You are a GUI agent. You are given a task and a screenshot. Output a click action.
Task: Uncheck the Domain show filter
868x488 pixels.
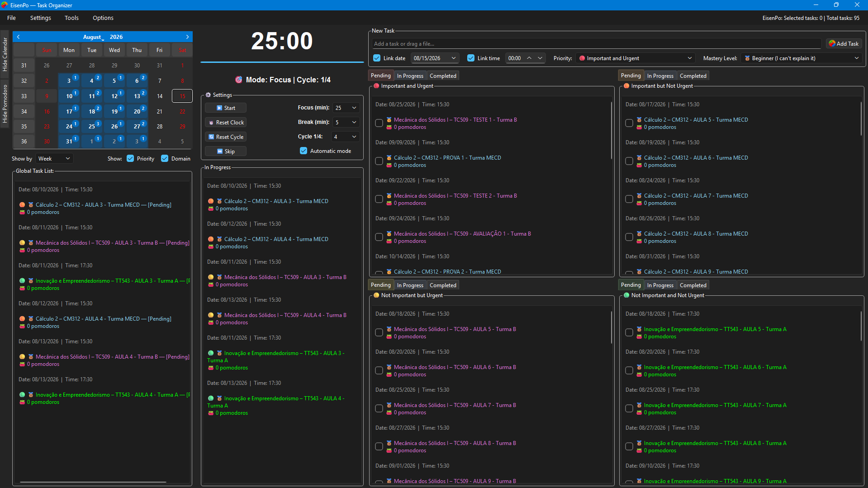[165, 159]
